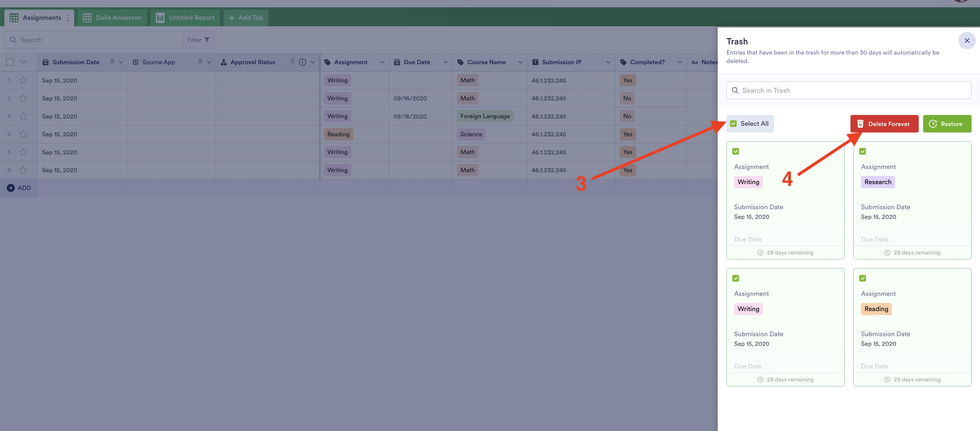Open the Completed? column dropdown
The height and width of the screenshot is (431, 980).
pos(680,62)
